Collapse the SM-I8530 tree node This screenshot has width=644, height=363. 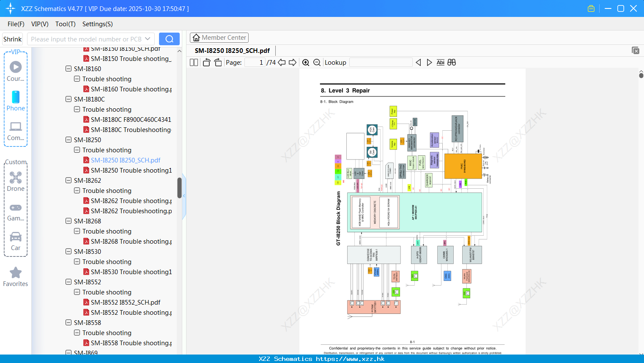coord(69,251)
